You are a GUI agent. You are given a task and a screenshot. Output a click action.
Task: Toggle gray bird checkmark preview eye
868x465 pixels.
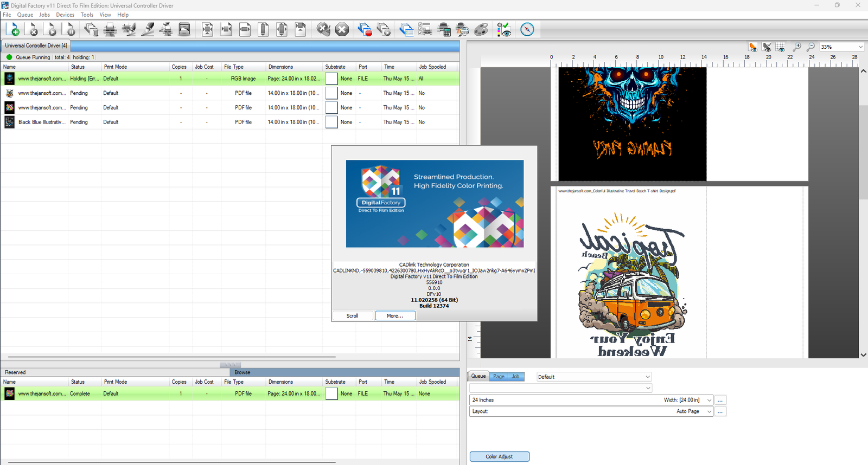point(767,47)
